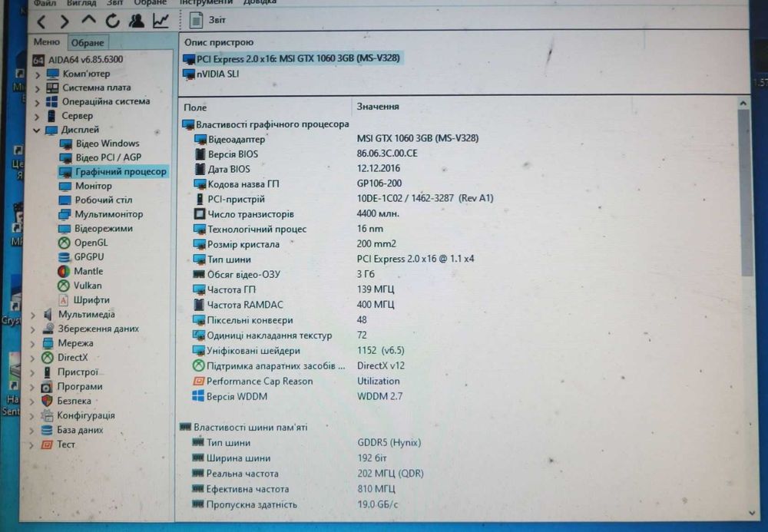Select the Шрифти icon in the tree
The width and height of the screenshot is (768, 532).
point(64,300)
